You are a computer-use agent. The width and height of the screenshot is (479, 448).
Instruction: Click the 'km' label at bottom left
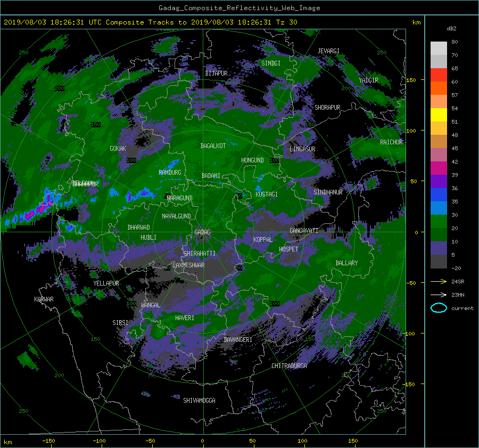click(x=7, y=442)
